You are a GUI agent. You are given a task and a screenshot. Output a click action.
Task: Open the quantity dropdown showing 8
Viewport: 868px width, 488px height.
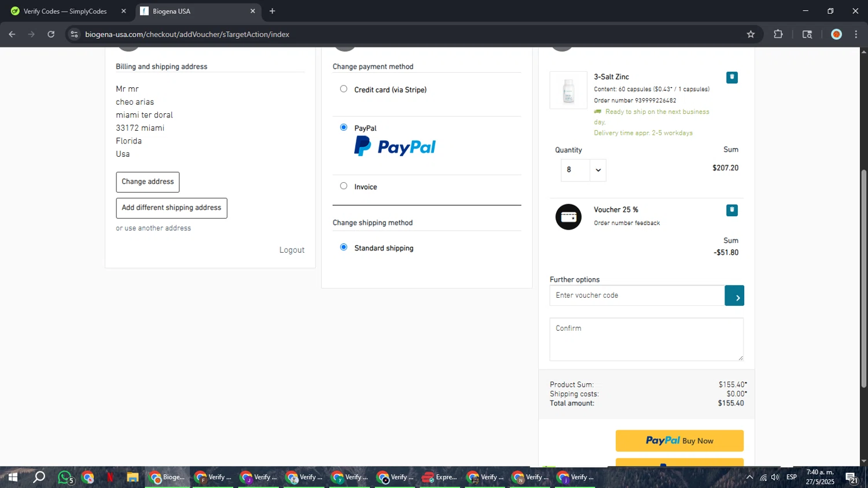(583, 170)
